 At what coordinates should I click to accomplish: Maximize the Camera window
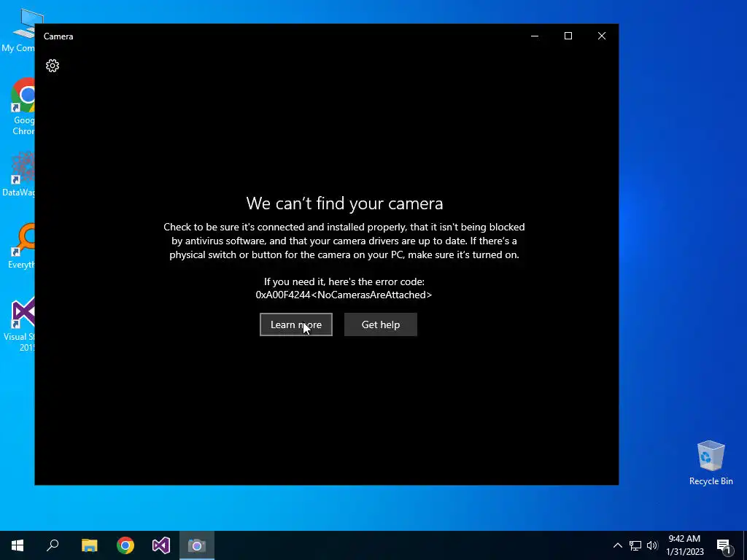click(568, 36)
